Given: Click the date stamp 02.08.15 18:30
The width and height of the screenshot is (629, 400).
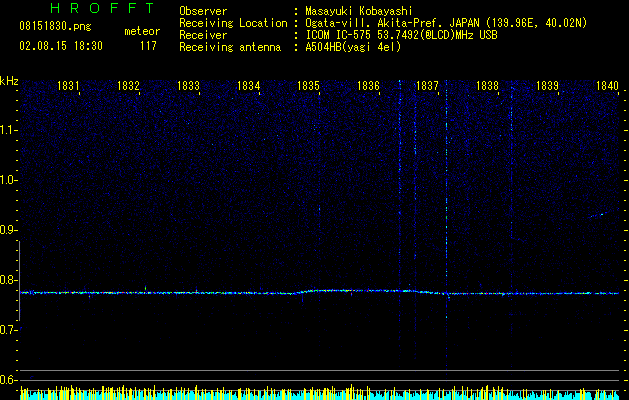Looking at the screenshot, I should 61,46.
